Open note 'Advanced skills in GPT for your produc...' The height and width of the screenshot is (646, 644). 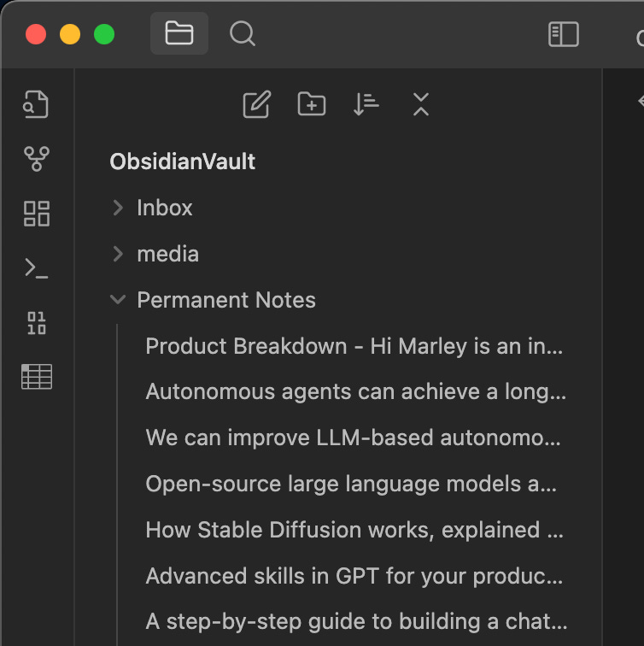point(354,576)
